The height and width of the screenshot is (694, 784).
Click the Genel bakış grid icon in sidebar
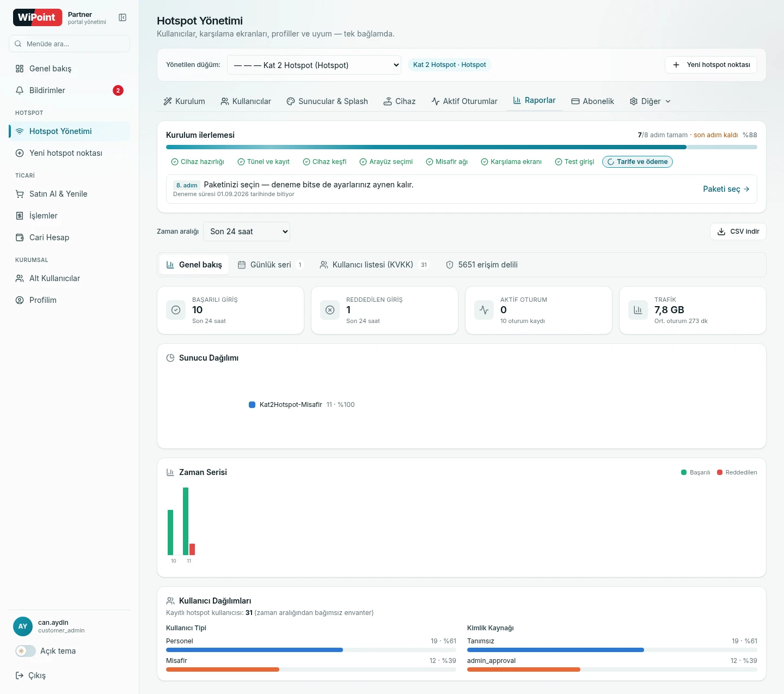[x=20, y=69]
